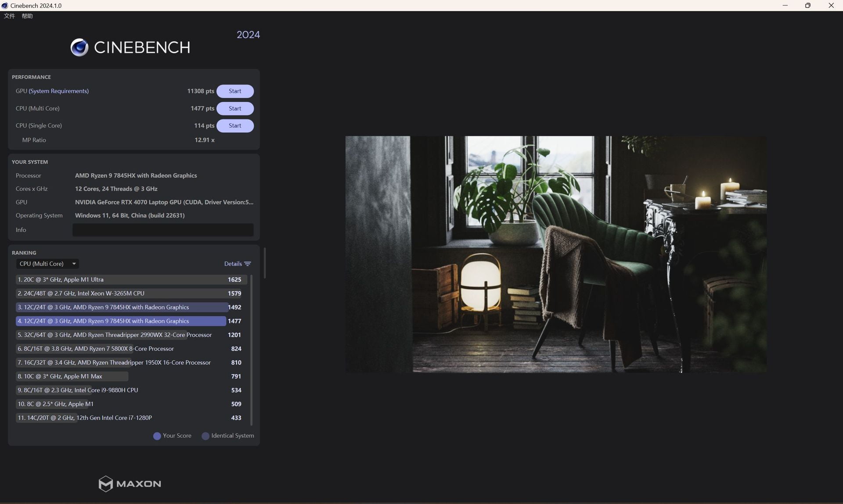Viewport: 843px width, 504px height.
Task: Click the Identical System legend dot
Action: [205, 436]
